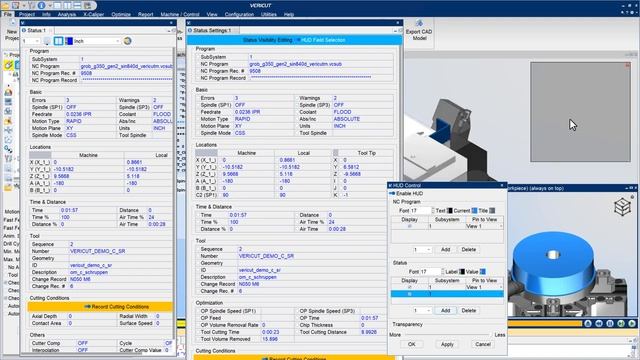Click Delete button in NC Program section
Image resolution: width=640 pixels, height=360 pixels.
[469, 249]
